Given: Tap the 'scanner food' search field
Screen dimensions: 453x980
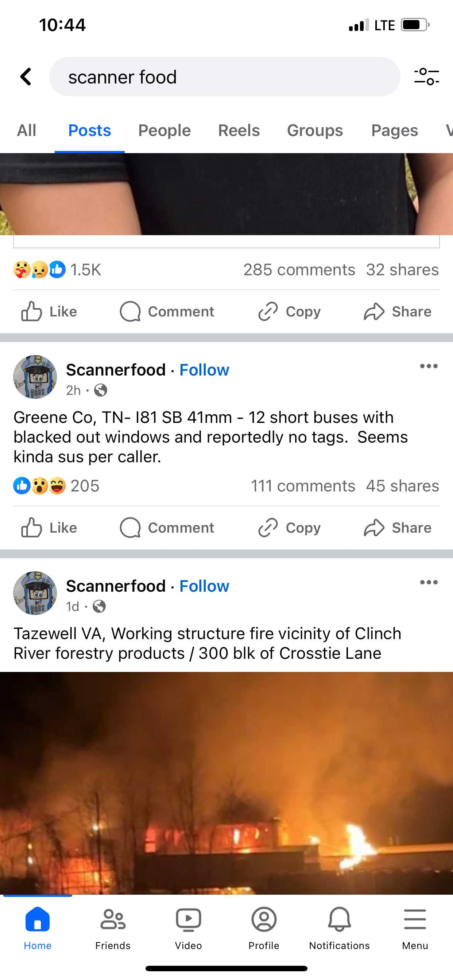Looking at the screenshot, I should click(x=225, y=77).
